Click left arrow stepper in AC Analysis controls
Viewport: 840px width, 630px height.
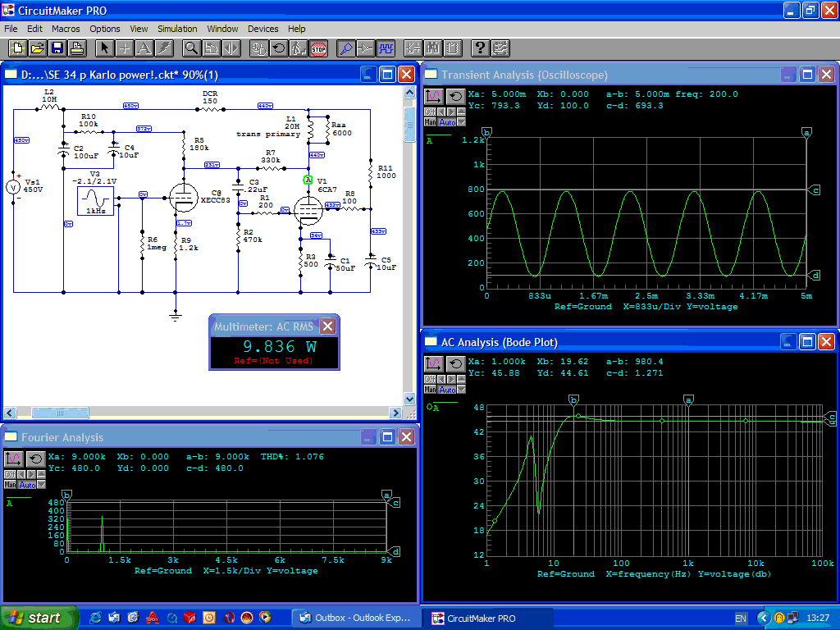pos(441,379)
